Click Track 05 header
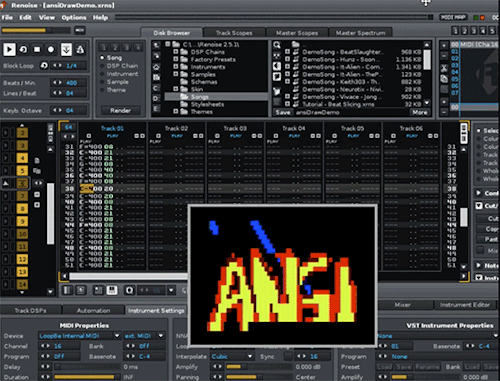This screenshot has width=500, height=381. [x=352, y=128]
